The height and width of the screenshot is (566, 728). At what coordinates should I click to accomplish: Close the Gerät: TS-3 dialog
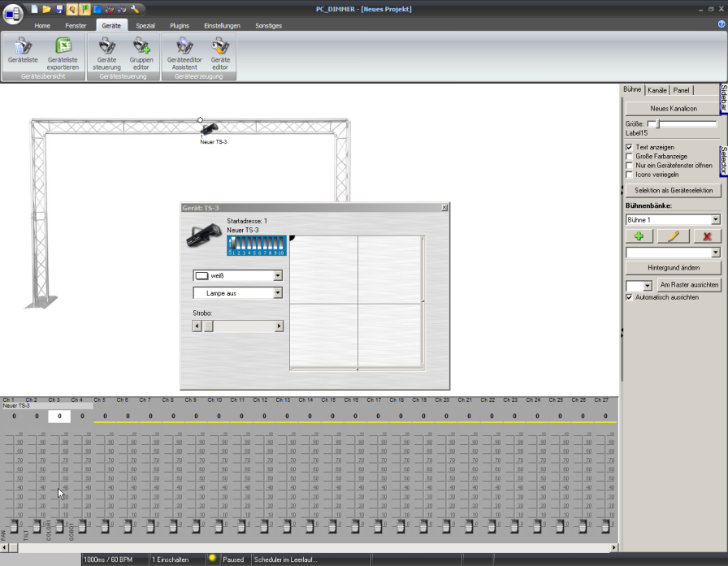[x=444, y=207]
